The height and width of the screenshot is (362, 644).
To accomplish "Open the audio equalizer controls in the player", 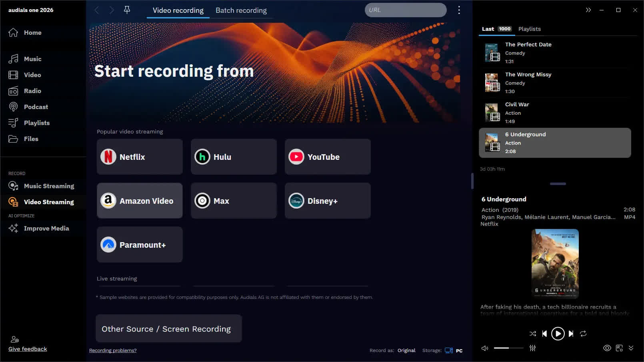I will pyautogui.click(x=532, y=348).
